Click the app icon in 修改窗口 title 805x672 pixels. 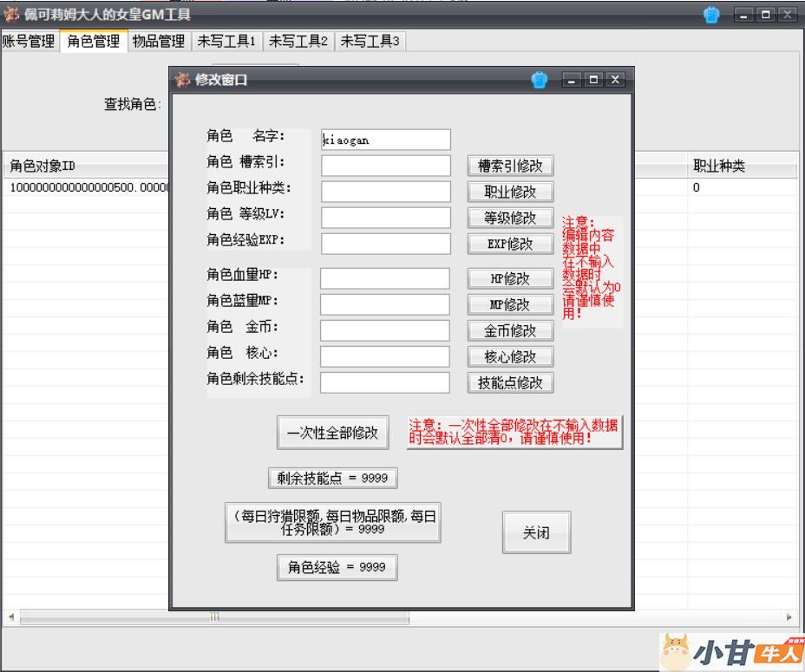tap(182, 80)
